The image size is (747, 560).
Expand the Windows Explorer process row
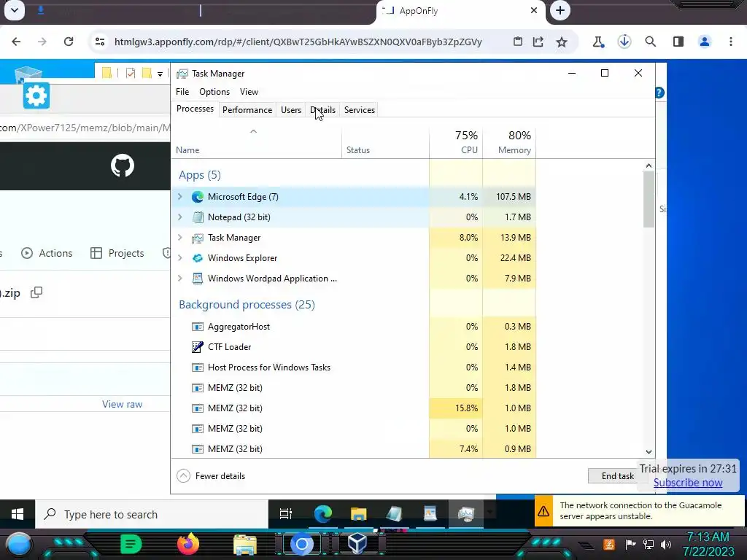click(x=180, y=258)
